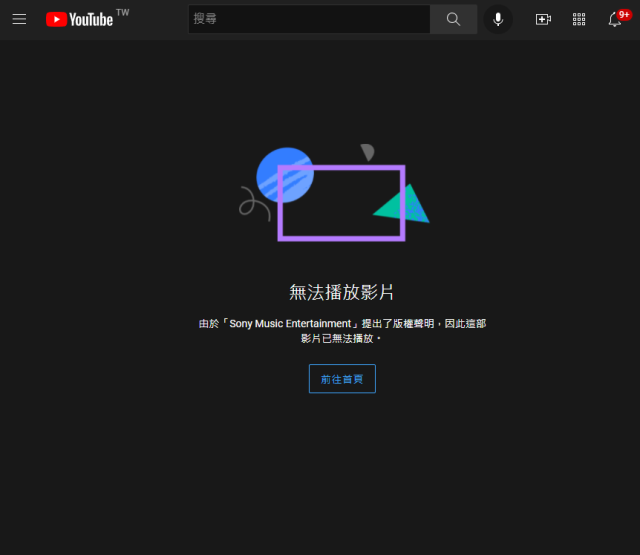Show notifications via the bell icon
The image size is (640, 555).
pos(615,20)
